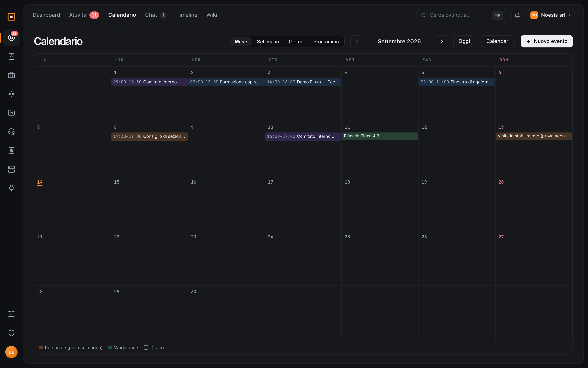Open the Calendari selector
588x368 pixels.
(498, 41)
